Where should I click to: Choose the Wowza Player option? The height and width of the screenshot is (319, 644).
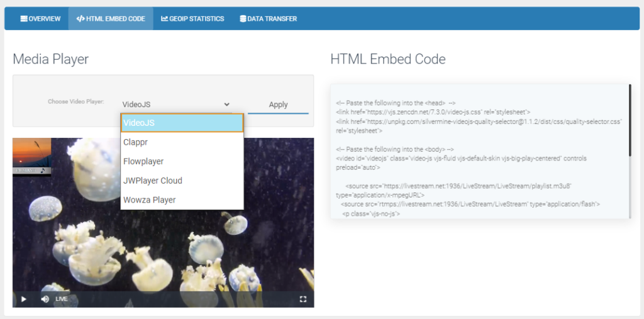[182, 200]
